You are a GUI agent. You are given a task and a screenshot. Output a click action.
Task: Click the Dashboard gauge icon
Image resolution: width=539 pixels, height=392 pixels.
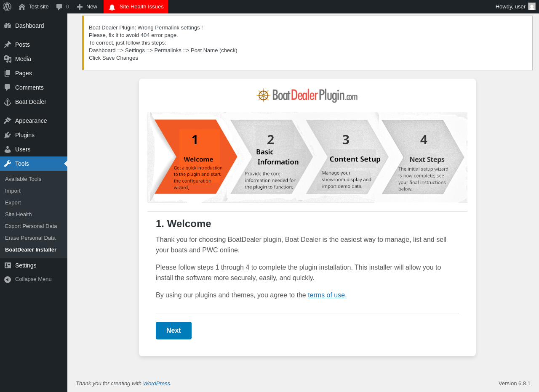[x=8, y=26]
